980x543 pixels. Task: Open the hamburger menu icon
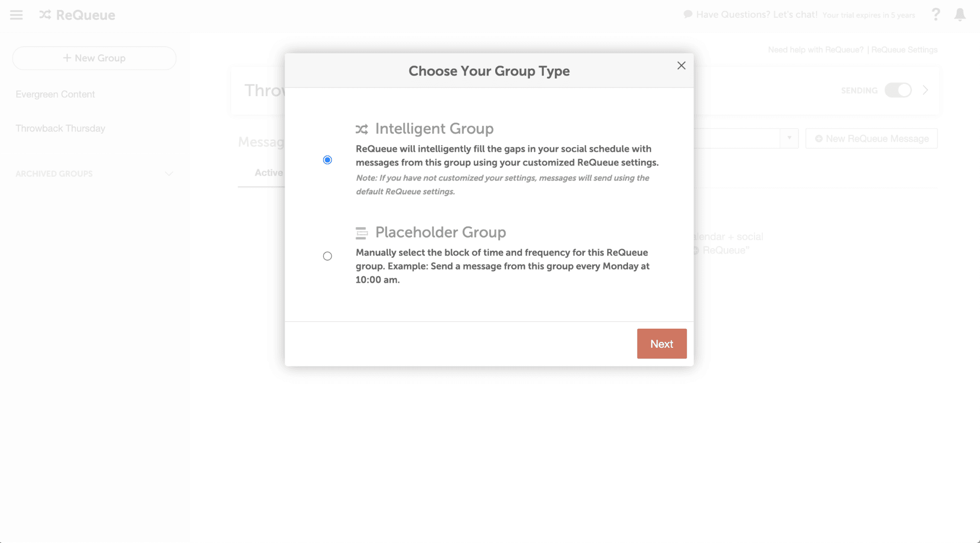pyautogui.click(x=16, y=15)
